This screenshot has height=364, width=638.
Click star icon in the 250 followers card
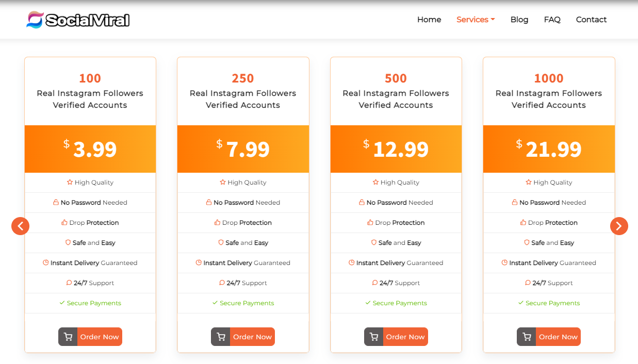[x=223, y=182]
